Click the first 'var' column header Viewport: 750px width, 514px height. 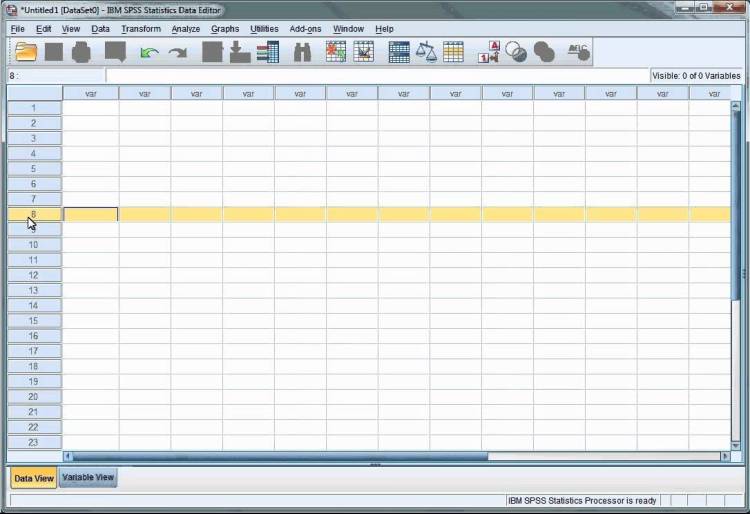[90, 93]
